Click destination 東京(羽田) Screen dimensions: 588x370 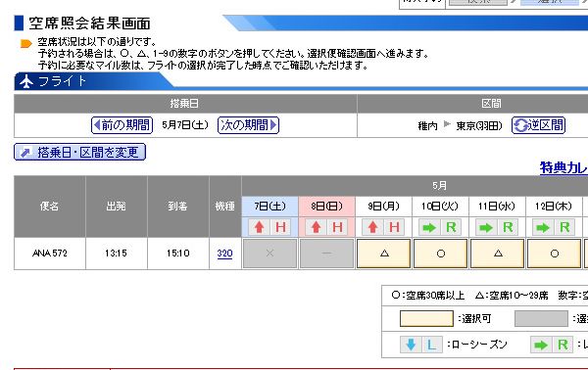pos(479,126)
